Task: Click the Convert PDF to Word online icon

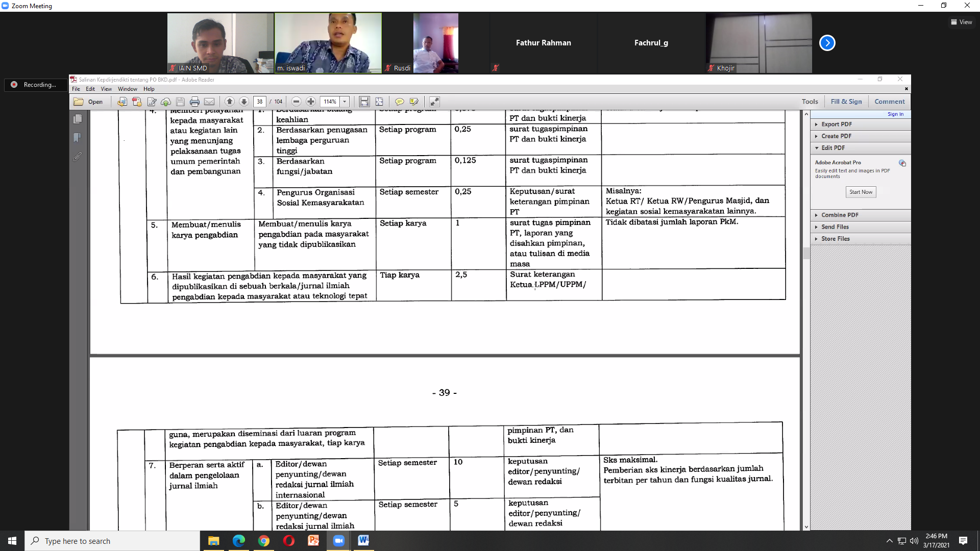Action: (122, 102)
